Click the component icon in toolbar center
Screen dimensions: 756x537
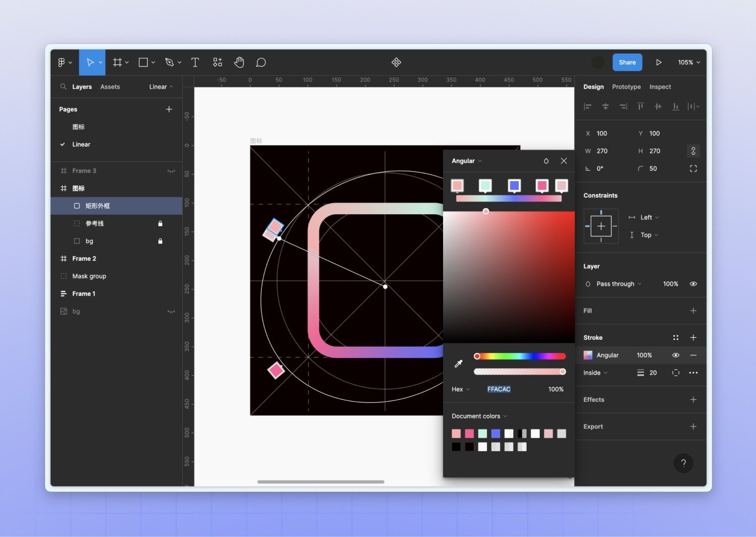(396, 63)
